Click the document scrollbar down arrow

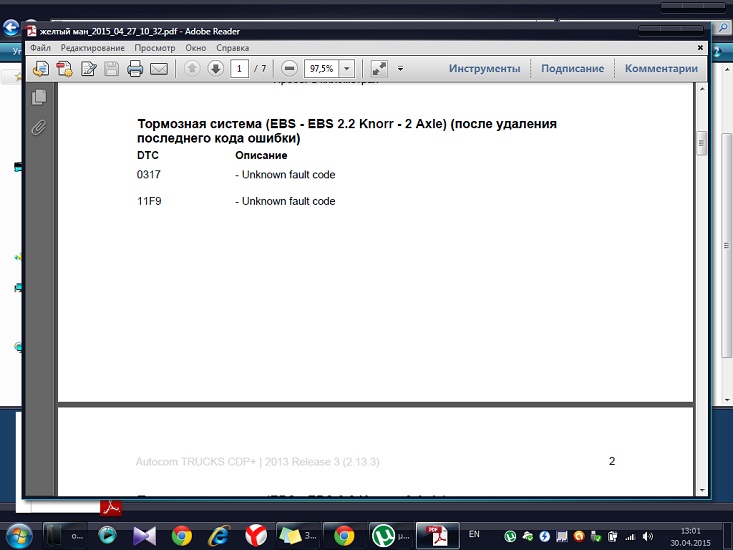[702, 490]
